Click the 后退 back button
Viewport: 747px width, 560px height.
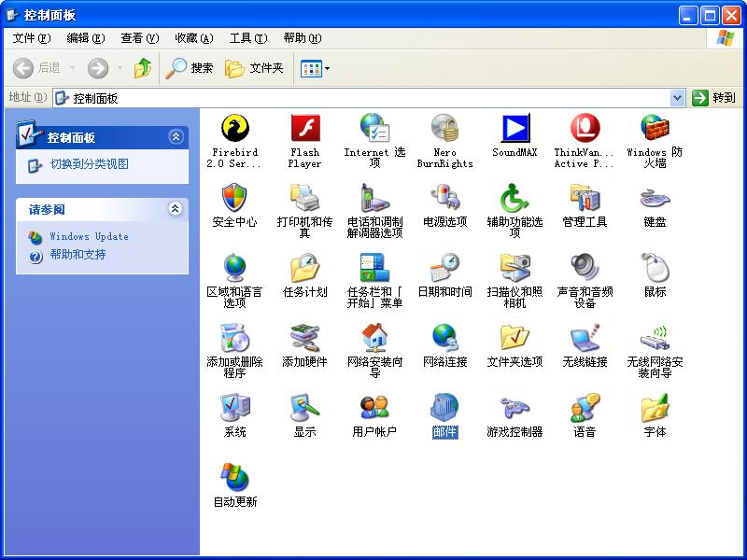tap(37, 68)
